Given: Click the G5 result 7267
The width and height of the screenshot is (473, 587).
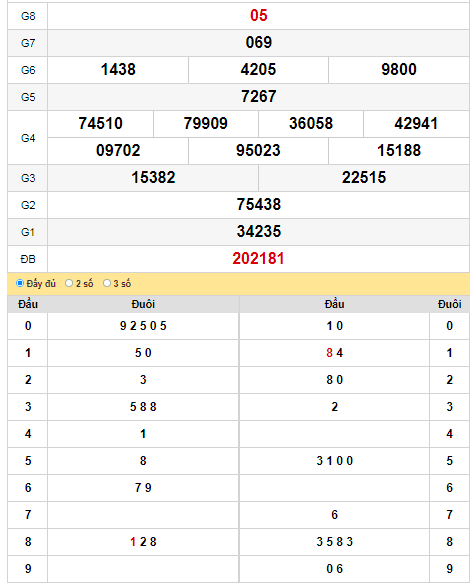Looking at the screenshot, I should pos(258,97).
